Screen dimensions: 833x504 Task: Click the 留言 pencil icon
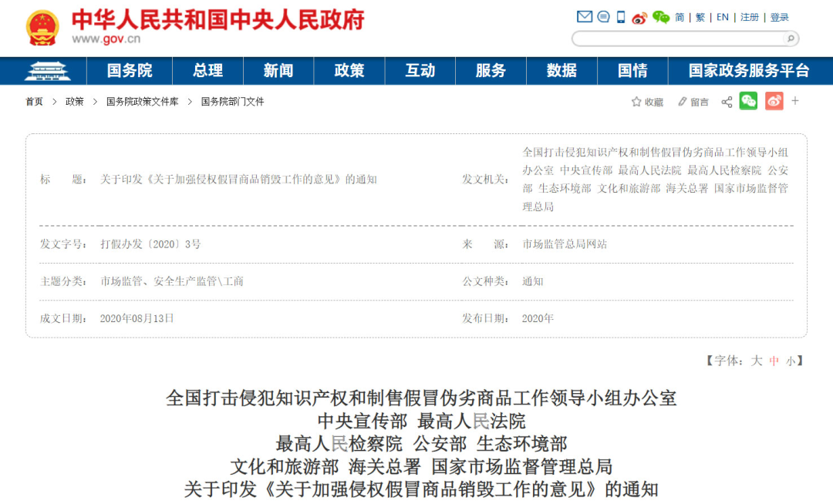tap(682, 102)
